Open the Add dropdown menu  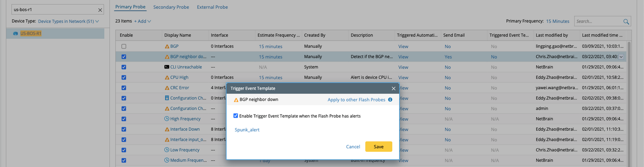coord(142,21)
